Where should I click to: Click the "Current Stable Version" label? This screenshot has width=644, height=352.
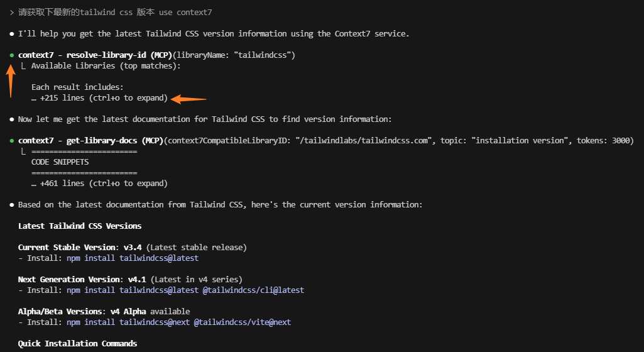[x=68, y=247]
